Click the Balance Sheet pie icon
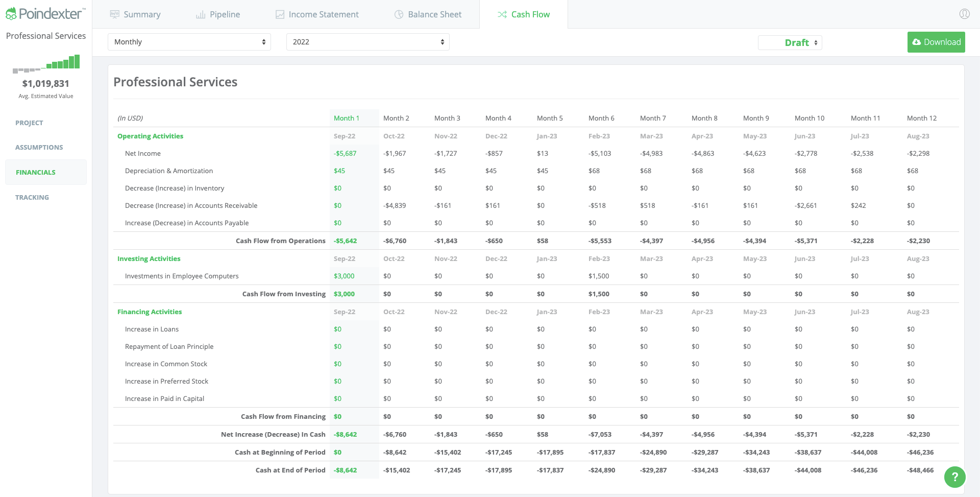This screenshot has width=980, height=497. pyautogui.click(x=399, y=14)
